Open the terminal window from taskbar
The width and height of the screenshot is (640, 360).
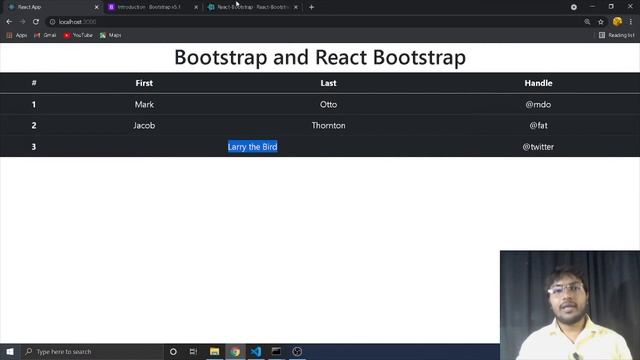(x=276, y=351)
